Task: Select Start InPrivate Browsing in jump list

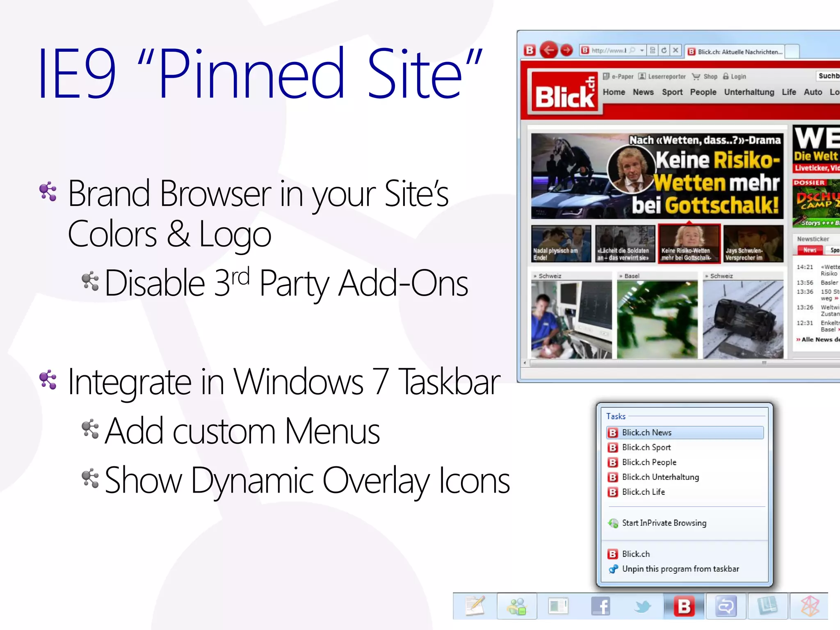Action: pyautogui.click(x=664, y=523)
